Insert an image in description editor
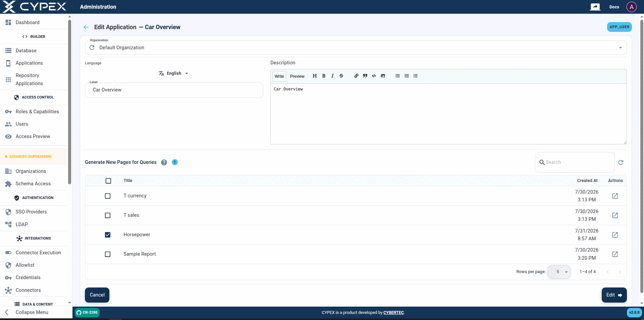This screenshot has height=320, width=644. tap(383, 76)
